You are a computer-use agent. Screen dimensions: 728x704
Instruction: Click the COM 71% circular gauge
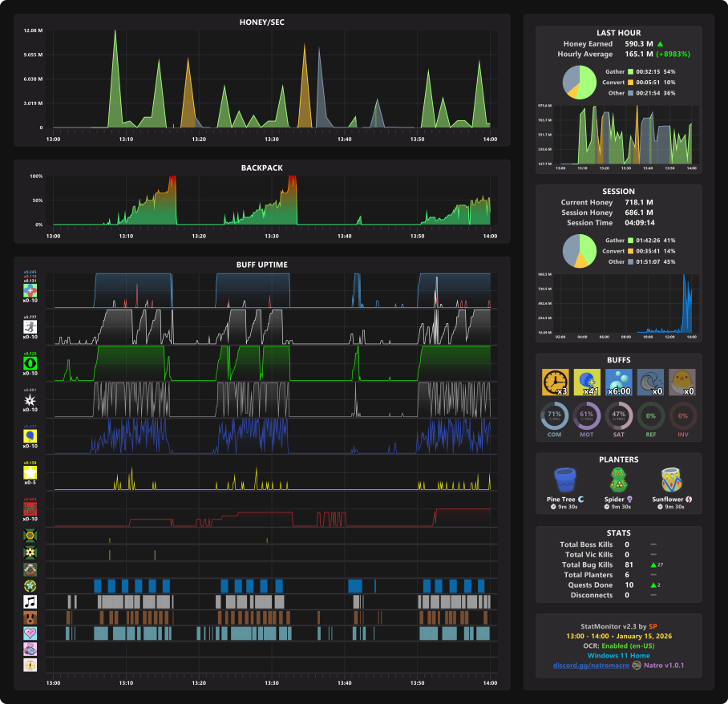tap(554, 416)
